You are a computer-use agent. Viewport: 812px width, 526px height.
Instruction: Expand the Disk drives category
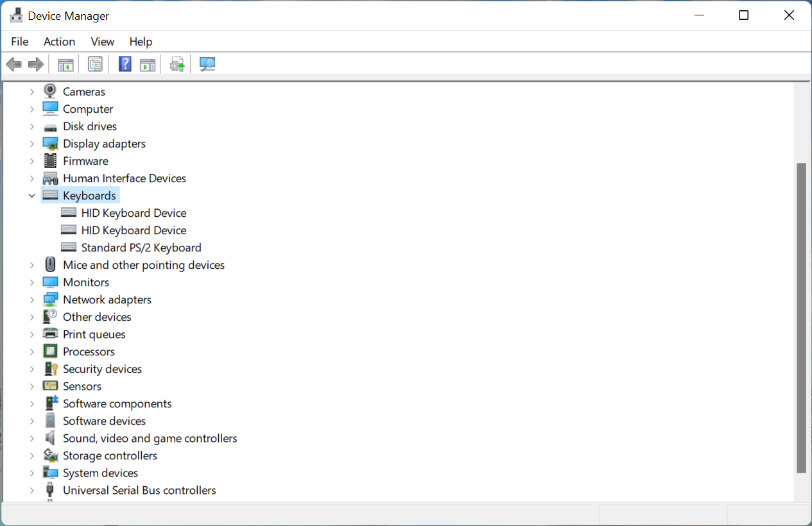(31, 126)
